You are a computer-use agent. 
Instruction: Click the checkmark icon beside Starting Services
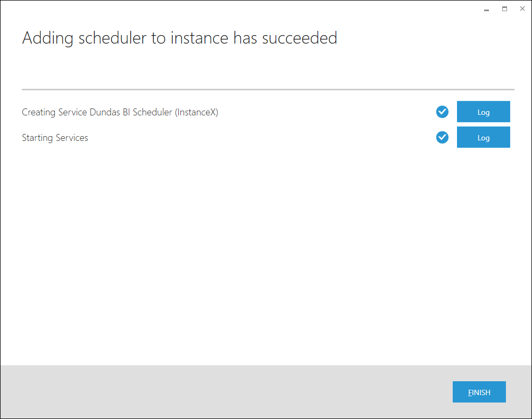click(442, 137)
